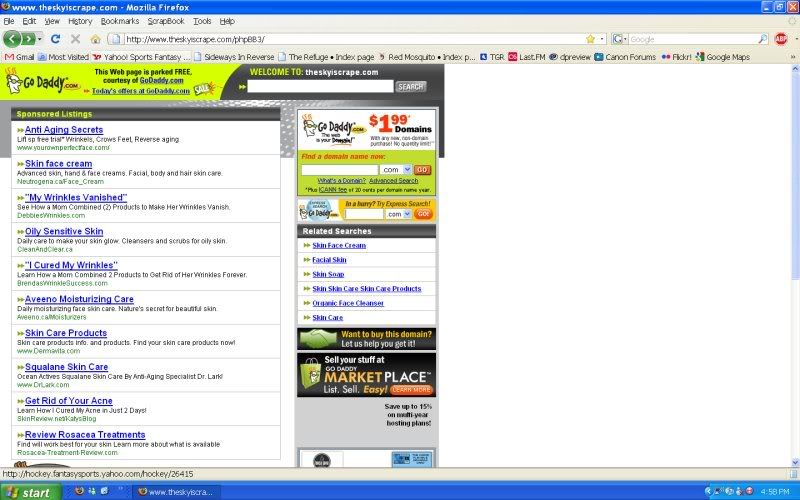This screenshot has width=800, height=500.
Task: Open "My Wrinkles Vanished" listing
Action: click(x=76, y=197)
